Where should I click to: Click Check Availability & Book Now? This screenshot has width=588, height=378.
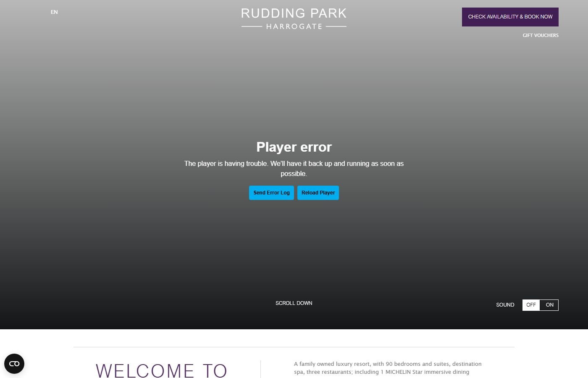pyautogui.click(x=510, y=17)
